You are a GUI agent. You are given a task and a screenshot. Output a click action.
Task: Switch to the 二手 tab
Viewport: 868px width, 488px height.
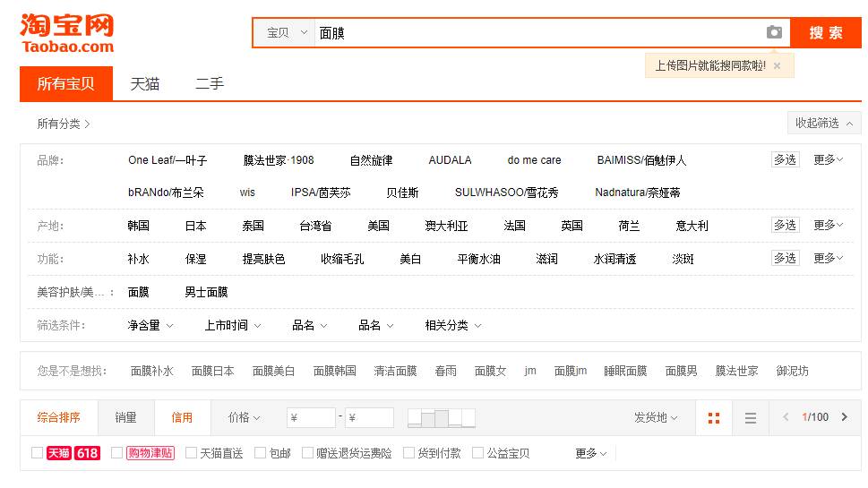tap(210, 83)
